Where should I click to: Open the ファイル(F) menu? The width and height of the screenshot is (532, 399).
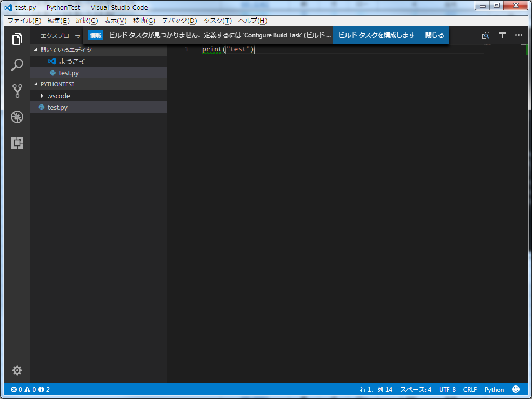click(x=24, y=21)
